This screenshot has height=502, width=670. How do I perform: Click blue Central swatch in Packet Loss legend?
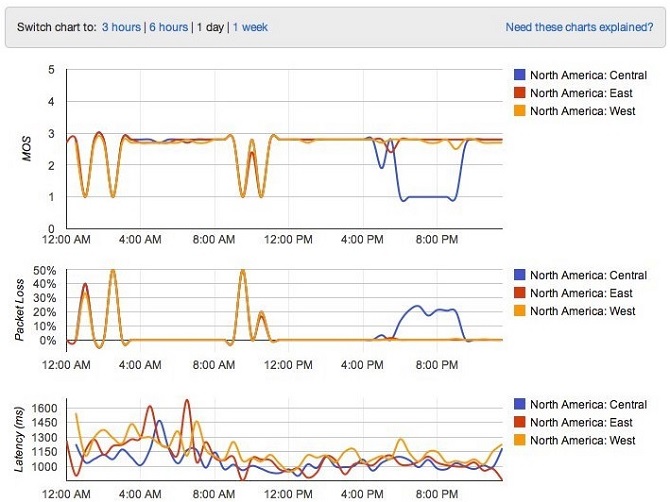pyautogui.click(x=520, y=275)
